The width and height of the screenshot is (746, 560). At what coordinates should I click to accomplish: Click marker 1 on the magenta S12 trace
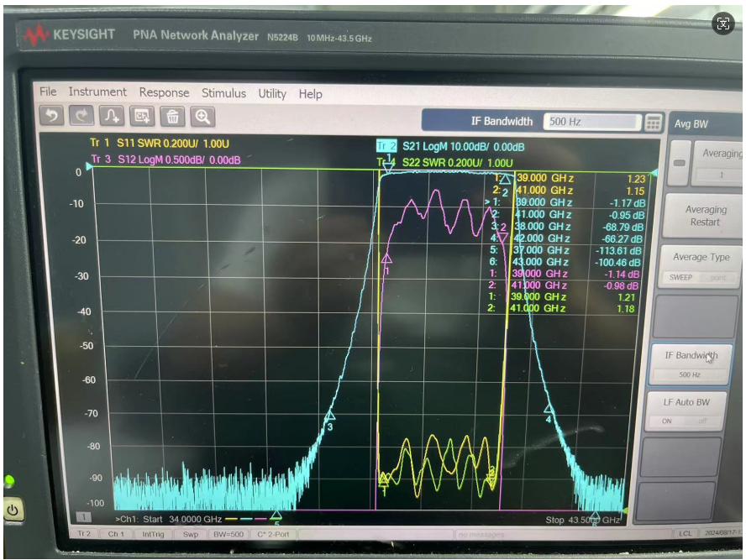386,259
